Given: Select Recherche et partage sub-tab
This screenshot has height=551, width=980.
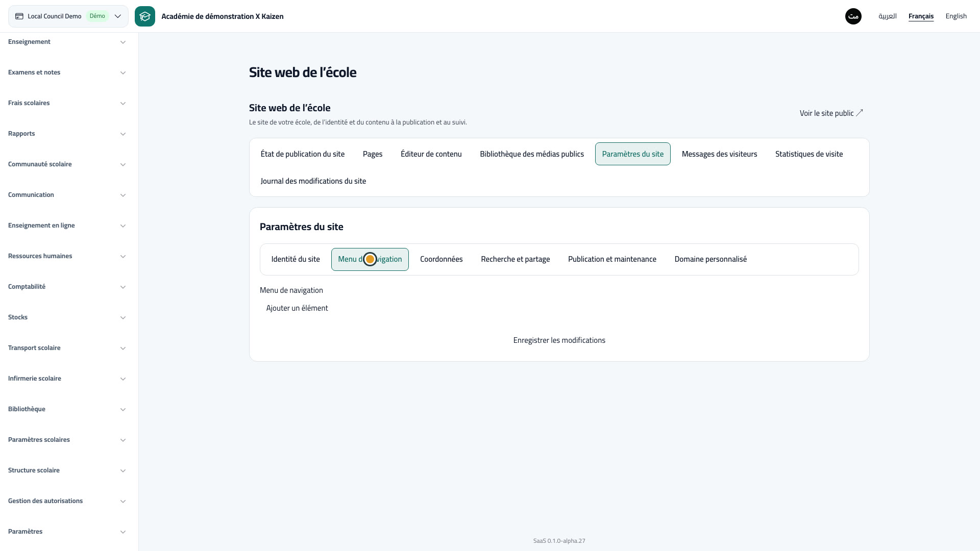Looking at the screenshot, I should click(516, 259).
